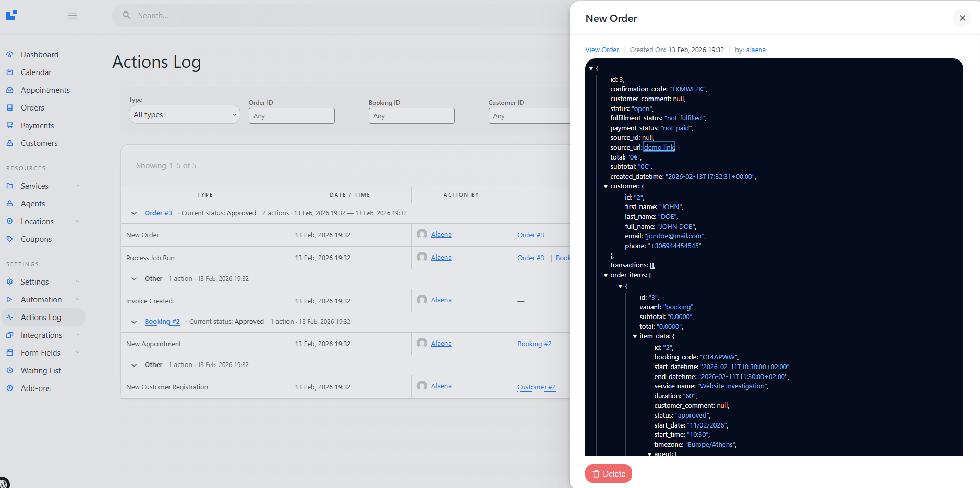The image size is (980, 488).
Task: Click the Waiting List clock icon
Action: [10, 371]
